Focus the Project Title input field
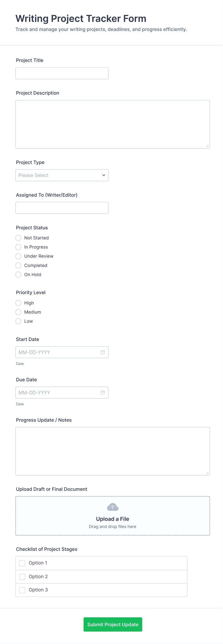Image resolution: width=223 pixels, height=644 pixels. pos(62,73)
